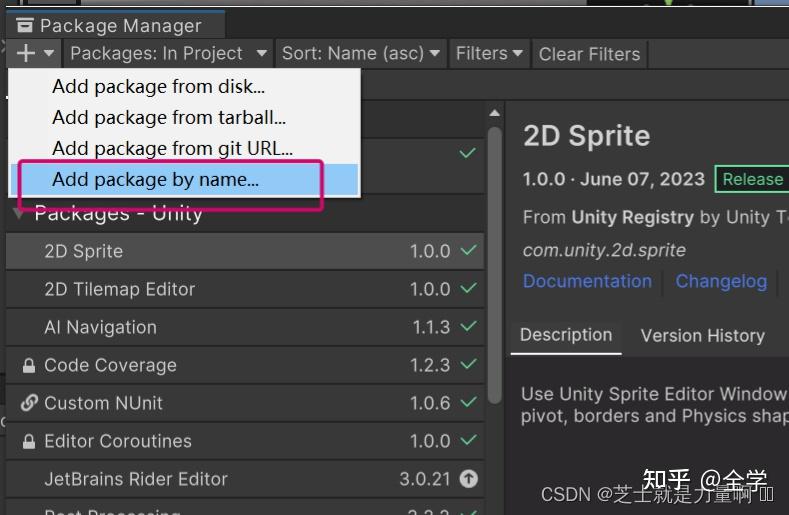This screenshot has width=789, height=515.
Task: Select the AI Navigation package
Action: coord(245,327)
